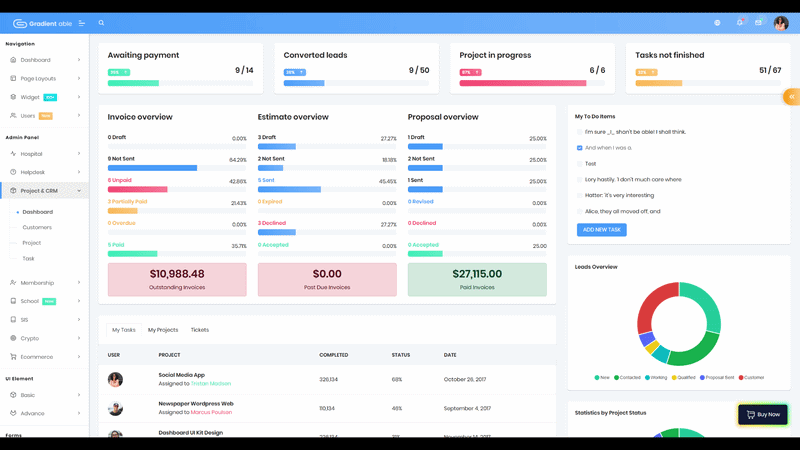Viewport: 800px width, 450px height.
Task: Click the School sidebar icon
Action: click(13, 301)
